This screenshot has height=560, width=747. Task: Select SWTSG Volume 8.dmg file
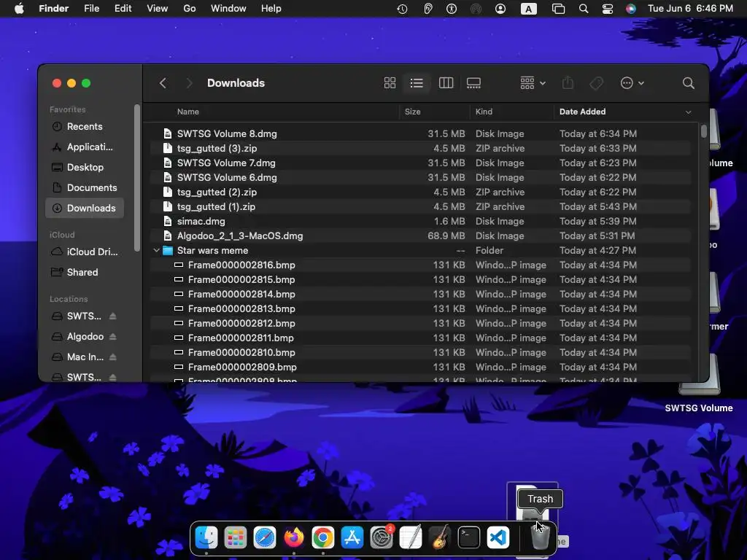pos(420,133)
